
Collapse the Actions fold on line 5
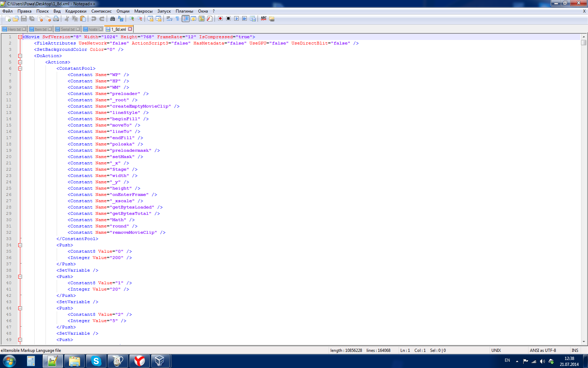[20, 62]
